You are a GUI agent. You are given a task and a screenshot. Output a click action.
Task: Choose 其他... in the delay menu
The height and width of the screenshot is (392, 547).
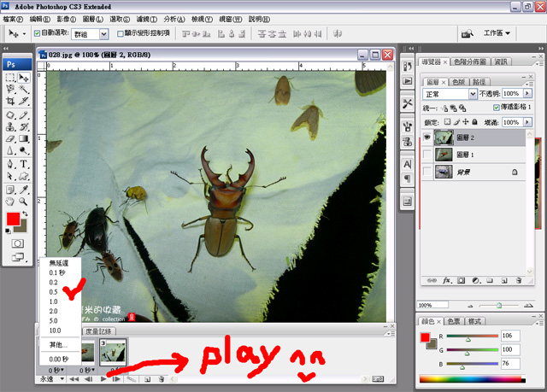click(x=56, y=344)
